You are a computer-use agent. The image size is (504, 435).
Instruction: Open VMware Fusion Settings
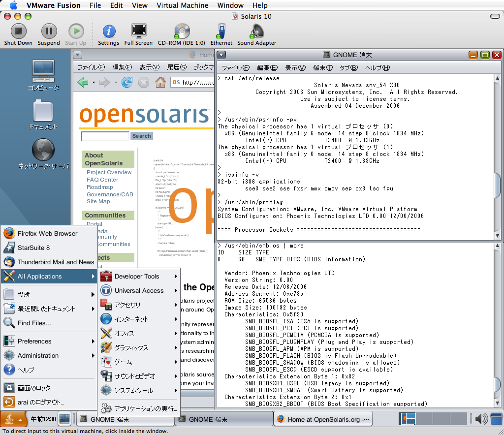point(109,31)
